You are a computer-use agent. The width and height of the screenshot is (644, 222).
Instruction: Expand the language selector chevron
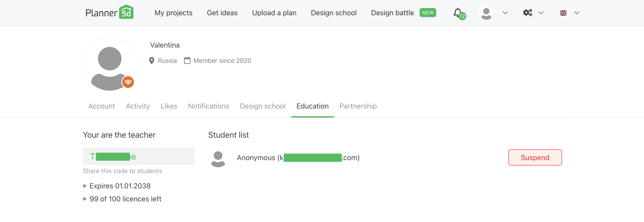577,13
